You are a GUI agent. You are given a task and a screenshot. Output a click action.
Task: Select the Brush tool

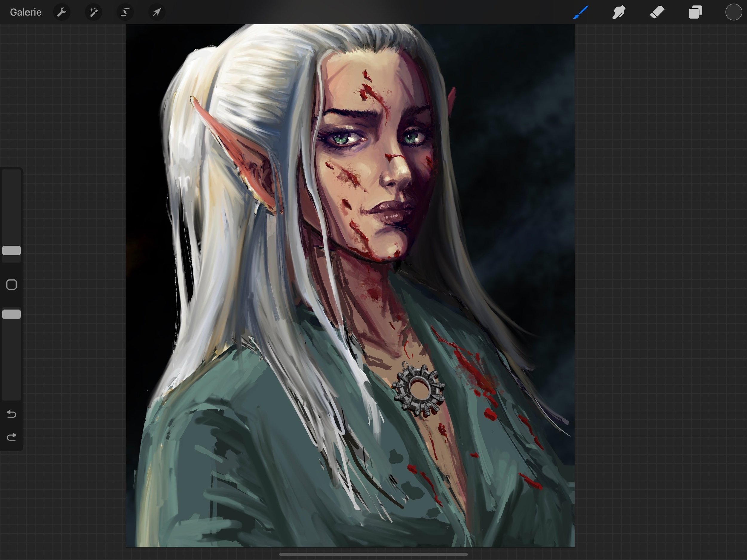pos(581,13)
